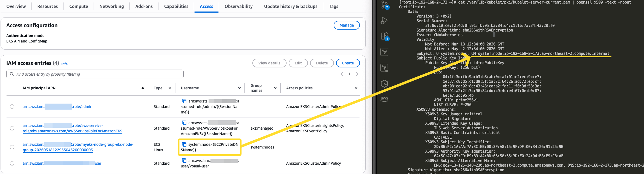
Task: Open Source Control in the VS Code activity bar
Action: click(385, 5)
